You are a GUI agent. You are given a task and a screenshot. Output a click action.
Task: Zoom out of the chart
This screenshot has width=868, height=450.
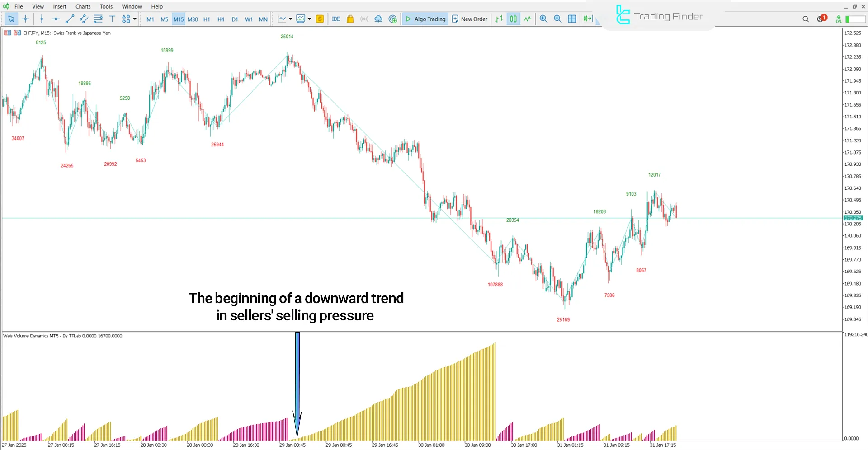click(558, 19)
